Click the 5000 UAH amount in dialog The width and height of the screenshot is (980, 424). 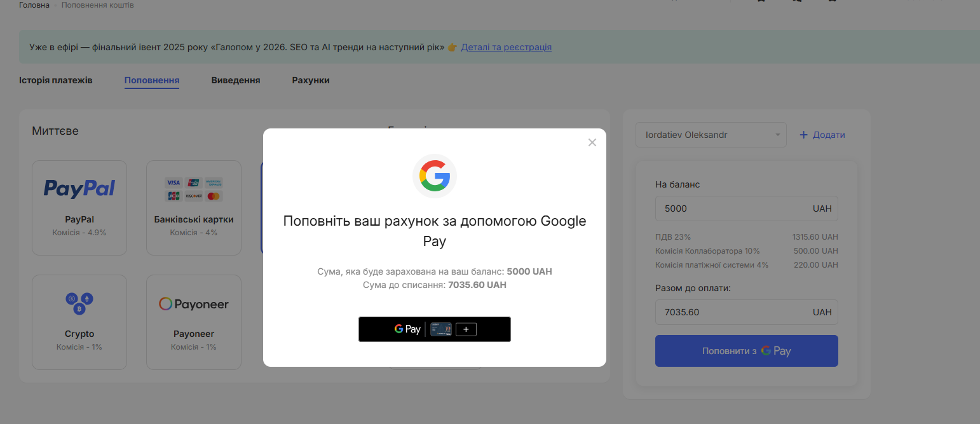coord(529,271)
